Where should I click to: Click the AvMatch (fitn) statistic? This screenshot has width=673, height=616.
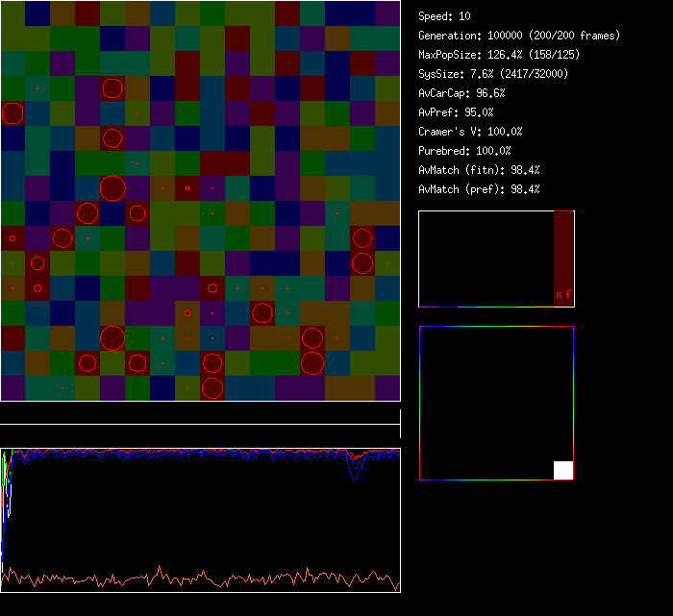(479, 170)
